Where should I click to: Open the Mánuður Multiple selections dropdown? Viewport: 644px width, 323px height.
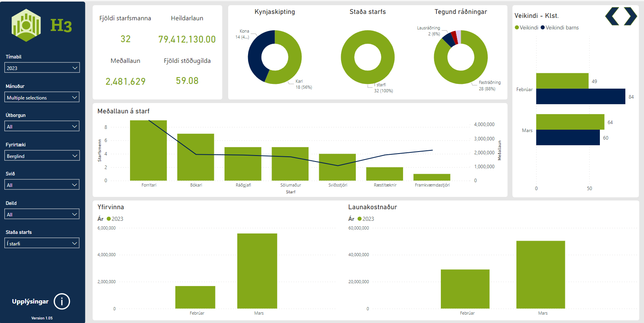click(42, 97)
